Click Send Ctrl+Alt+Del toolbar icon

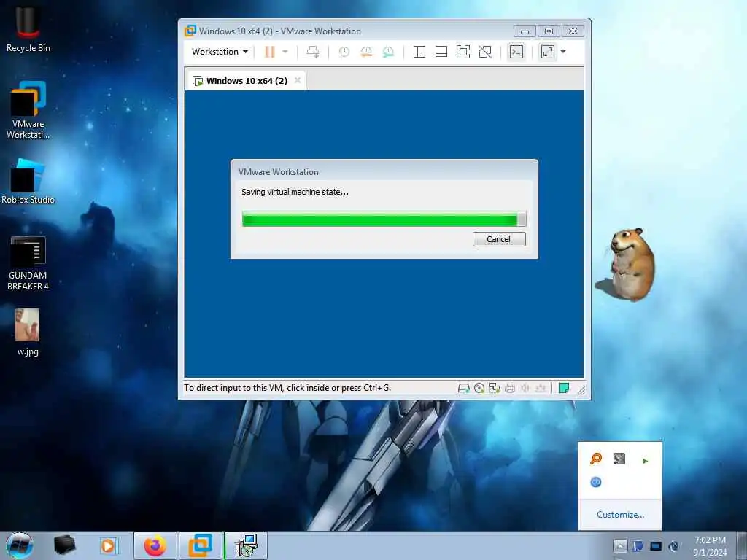coord(313,52)
